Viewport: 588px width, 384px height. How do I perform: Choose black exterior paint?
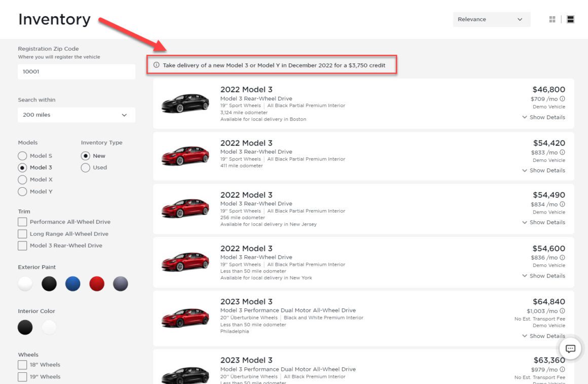49,284
